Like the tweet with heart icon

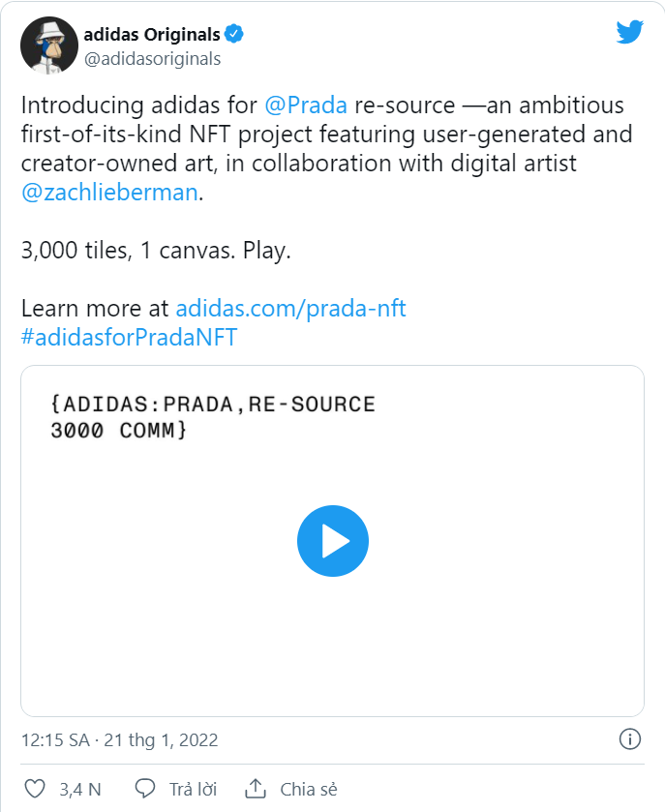point(35,789)
